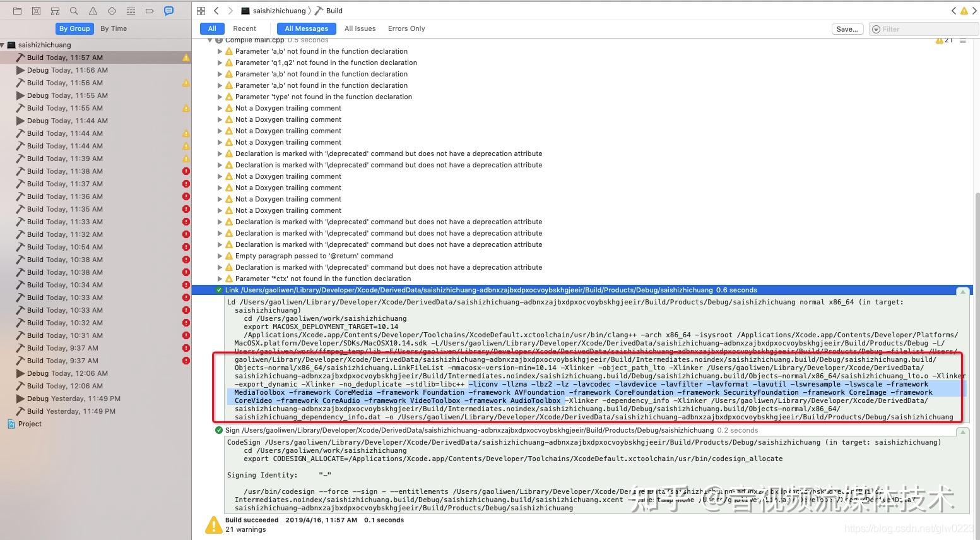Select Build Today, 11:57 AM log
Image resolution: width=980 pixels, height=540 pixels.
96,57
